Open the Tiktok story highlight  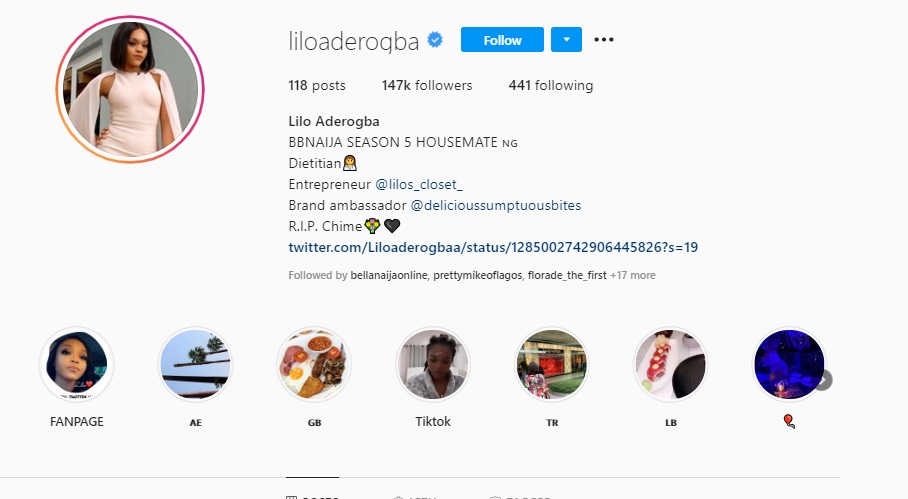(x=433, y=364)
